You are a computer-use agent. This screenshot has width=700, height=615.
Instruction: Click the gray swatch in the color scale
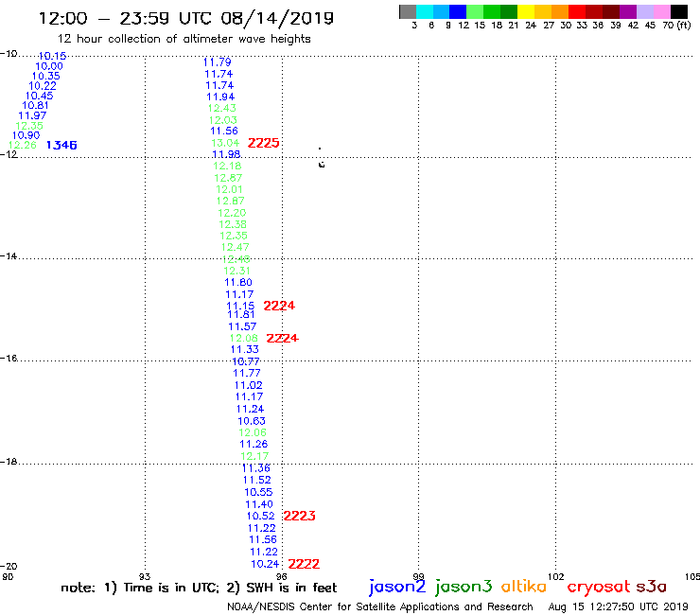point(408,11)
